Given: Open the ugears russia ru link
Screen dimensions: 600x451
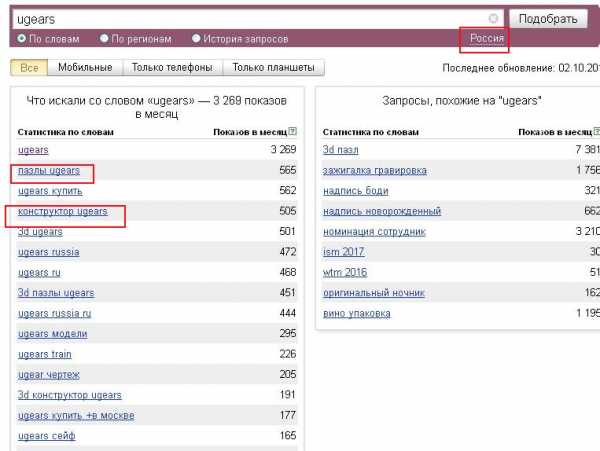Looking at the screenshot, I should 54,313.
